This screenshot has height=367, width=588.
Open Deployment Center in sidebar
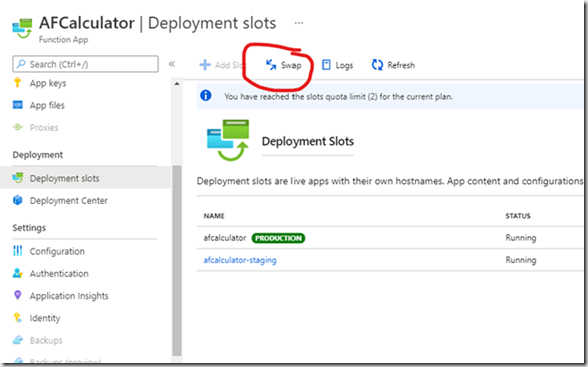click(x=69, y=201)
